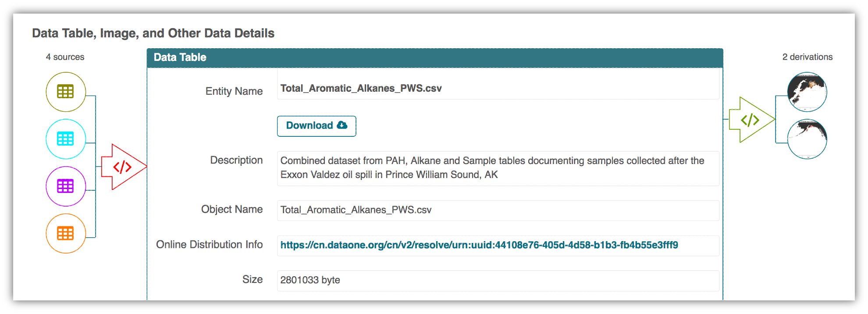868x314 pixels.
Task: Click the Online Distribution Info label
Action: [x=209, y=245]
